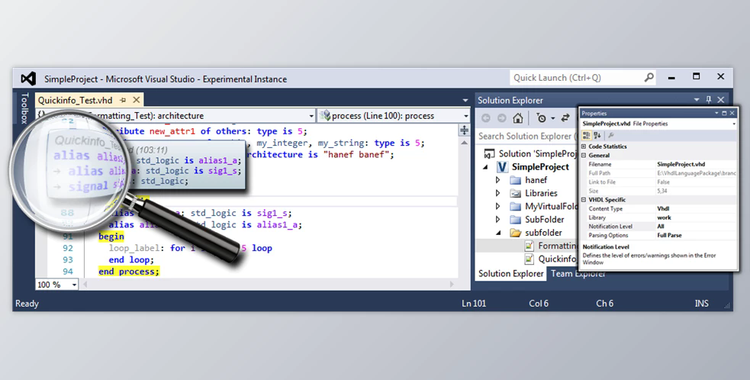Screen dimensions: 750x380
Task: Expand the Code Statistics category
Action: (584, 146)
